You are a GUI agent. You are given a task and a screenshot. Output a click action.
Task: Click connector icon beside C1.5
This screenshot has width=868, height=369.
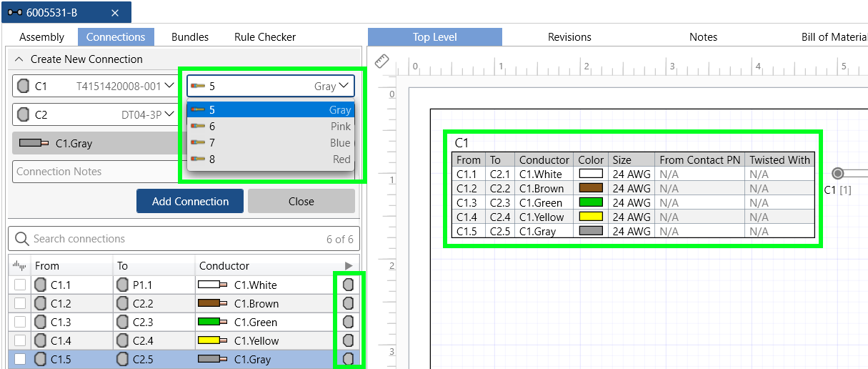[x=41, y=359]
